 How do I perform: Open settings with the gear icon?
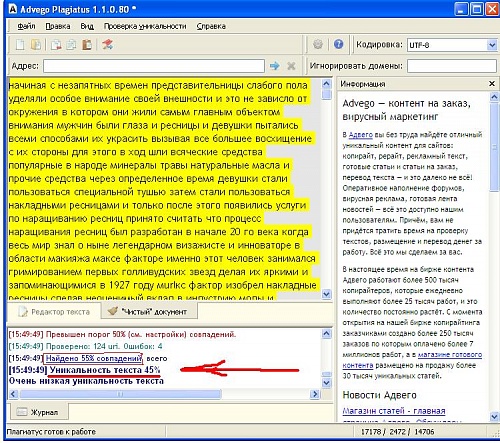318,44
